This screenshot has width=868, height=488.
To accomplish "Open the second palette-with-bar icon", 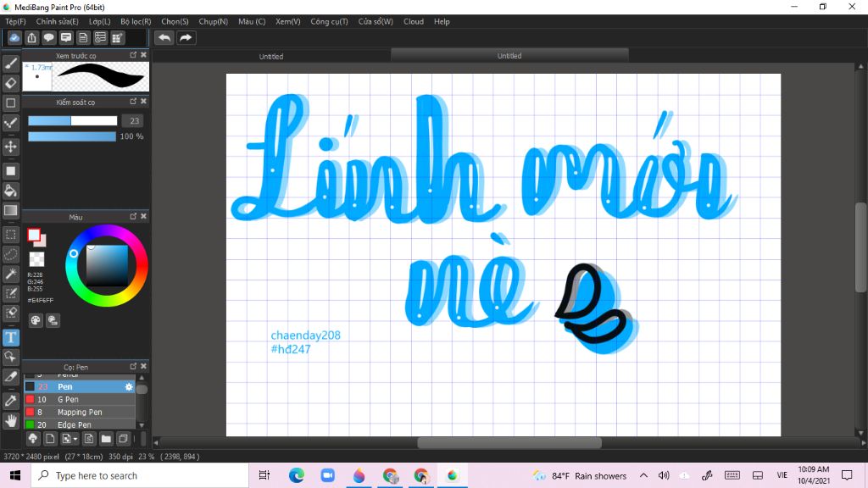I will click(53, 320).
